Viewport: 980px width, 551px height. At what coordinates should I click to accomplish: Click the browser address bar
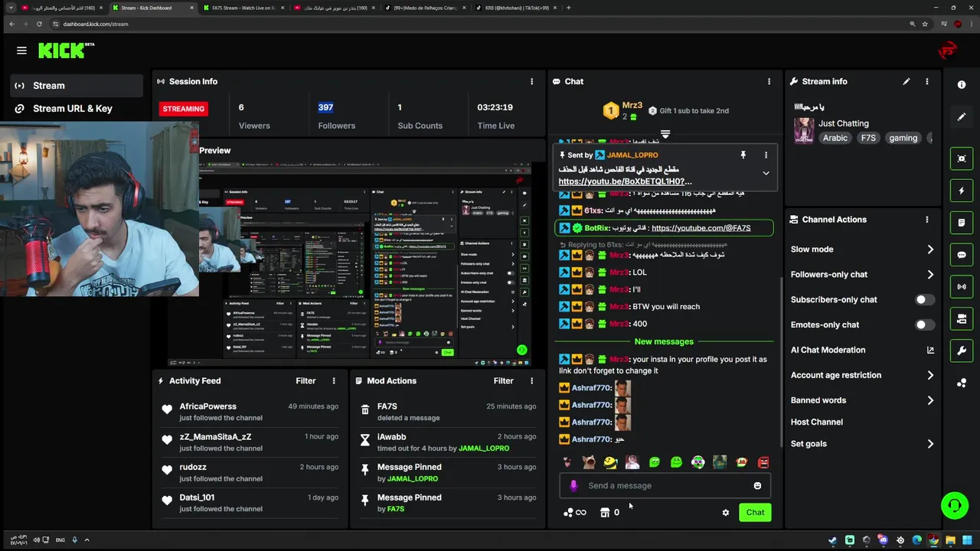click(x=475, y=24)
